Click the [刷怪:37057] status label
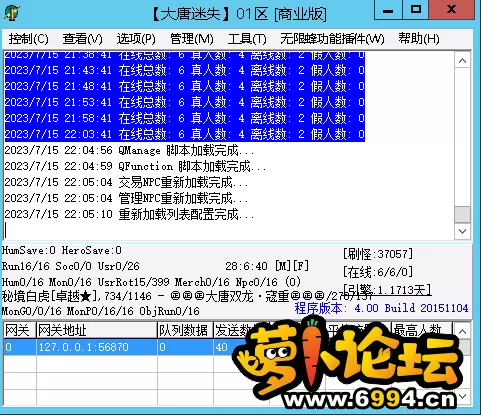The width and height of the screenshot is (481, 416). coord(378,254)
